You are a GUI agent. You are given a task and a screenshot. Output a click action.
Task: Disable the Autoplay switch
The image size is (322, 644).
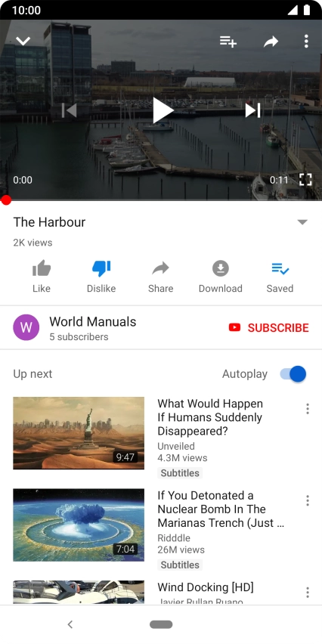(x=293, y=373)
